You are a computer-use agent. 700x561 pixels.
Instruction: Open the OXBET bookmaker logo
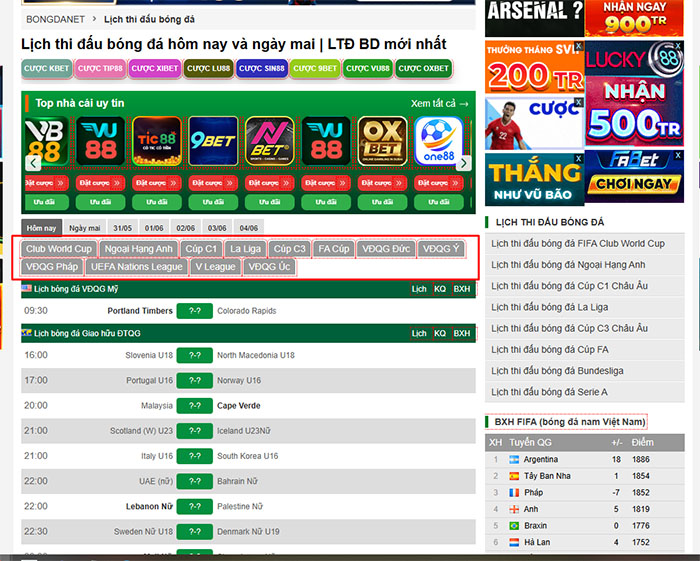[x=383, y=141]
